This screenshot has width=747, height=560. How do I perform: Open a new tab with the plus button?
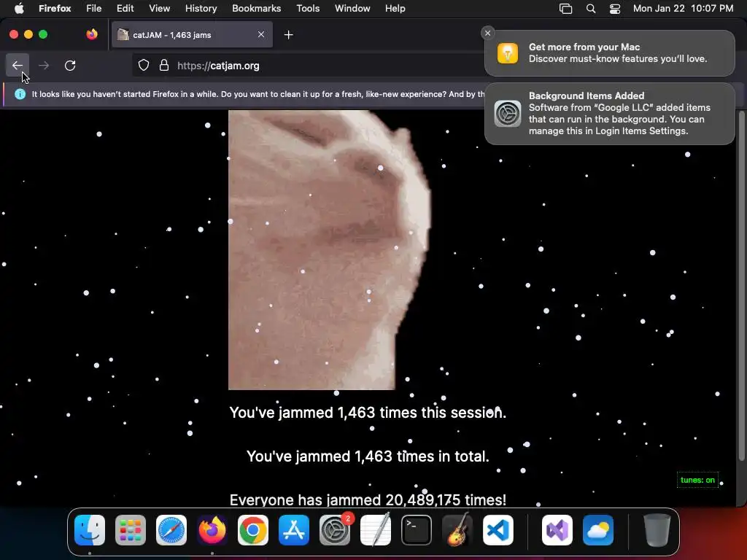click(288, 35)
